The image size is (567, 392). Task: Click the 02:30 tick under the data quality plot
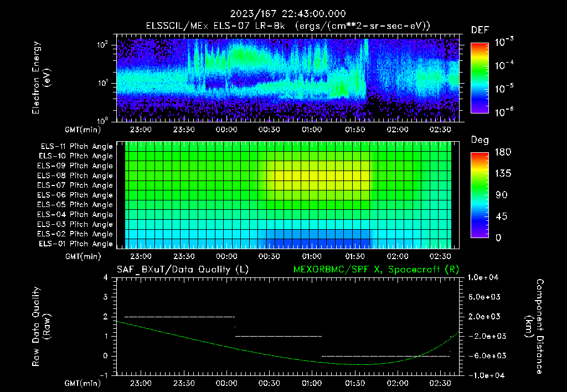pyautogui.click(x=440, y=383)
